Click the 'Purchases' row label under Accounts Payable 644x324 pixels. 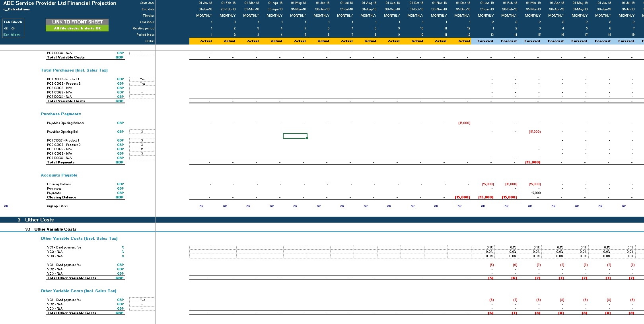pyautogui.click(x=54, y=188)
